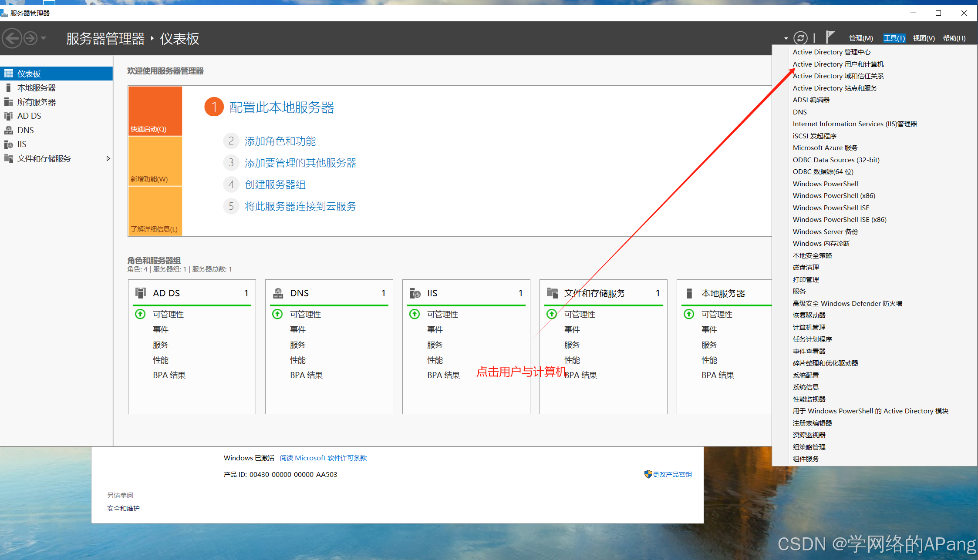Viewport: 978px width, 560px height.
Task: Expand 文件和存储服务 sidebar arrow
Action: pyautogui.click(x=108, y=159)
